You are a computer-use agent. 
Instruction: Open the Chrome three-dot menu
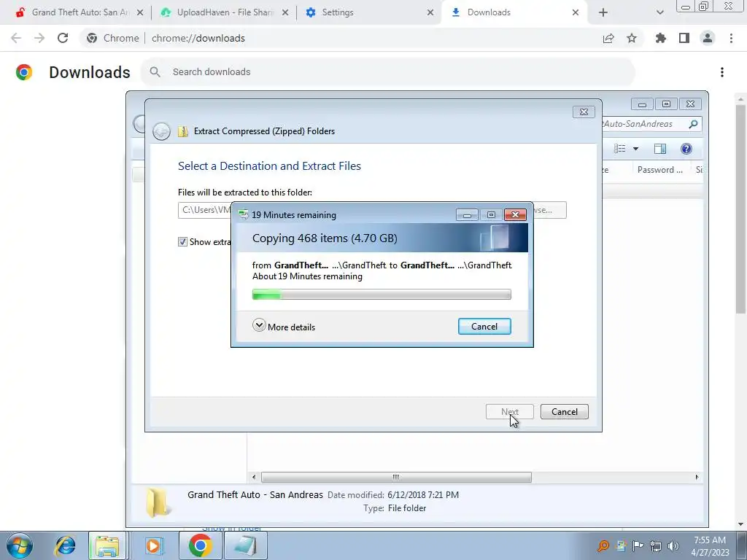(x=731, y=38)
